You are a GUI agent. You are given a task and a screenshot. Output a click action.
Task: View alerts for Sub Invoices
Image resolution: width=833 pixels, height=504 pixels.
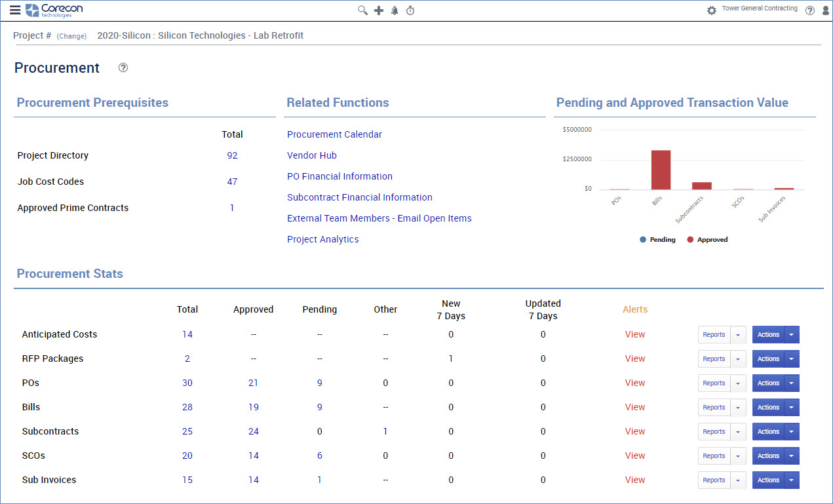(x=635, y=480)
